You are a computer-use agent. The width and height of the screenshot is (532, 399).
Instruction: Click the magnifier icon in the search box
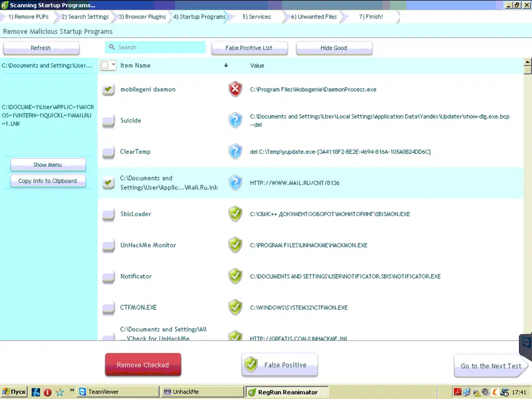[112, 47]
